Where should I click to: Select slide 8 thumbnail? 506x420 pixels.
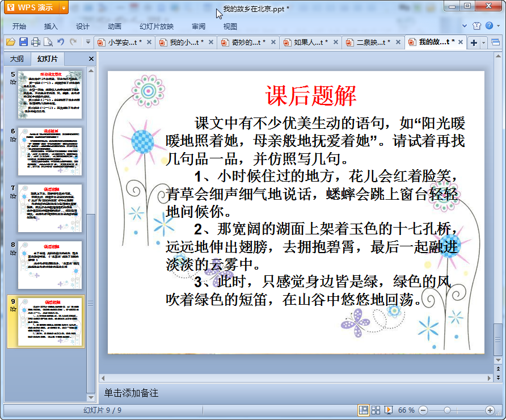pos(50,265)
